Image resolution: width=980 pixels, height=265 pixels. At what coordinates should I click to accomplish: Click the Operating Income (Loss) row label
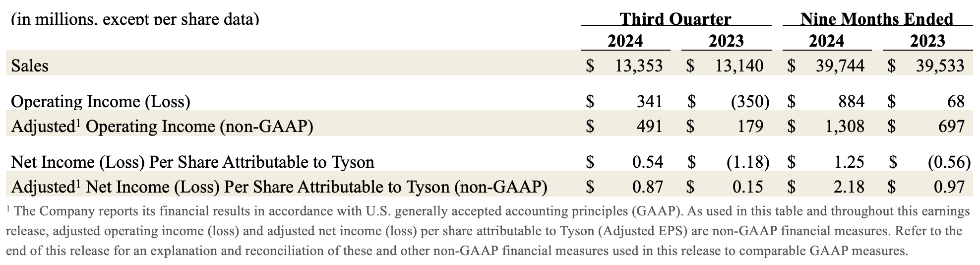tap(101, 102)
